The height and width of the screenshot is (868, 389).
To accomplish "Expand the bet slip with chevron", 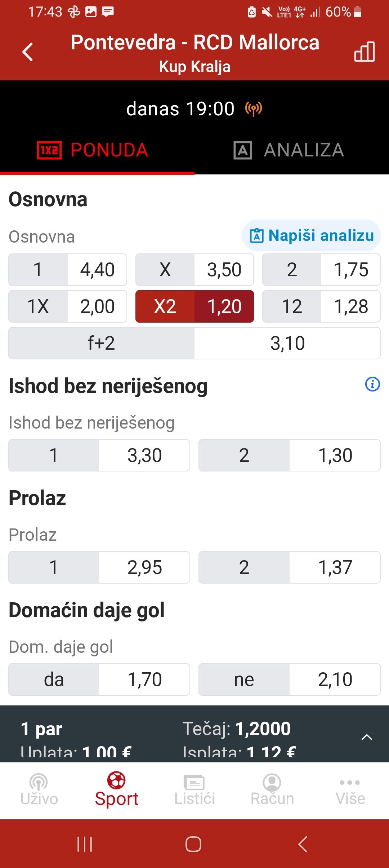I will tap(367, 737).
